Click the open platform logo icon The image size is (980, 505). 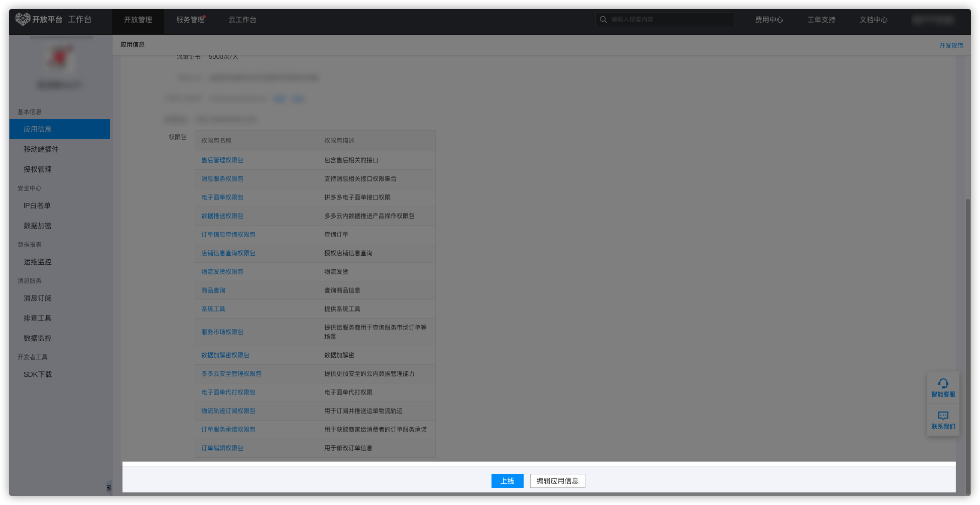(x=23, y=19)
